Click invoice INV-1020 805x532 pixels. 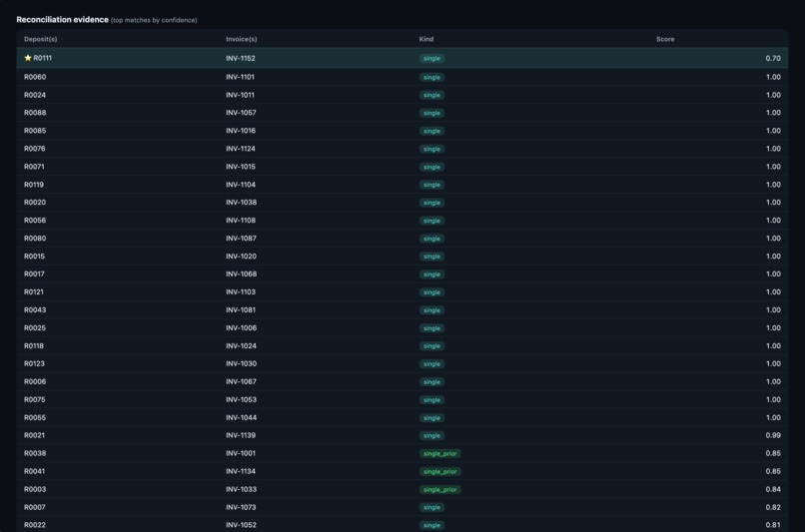click(x=241, y=256)
